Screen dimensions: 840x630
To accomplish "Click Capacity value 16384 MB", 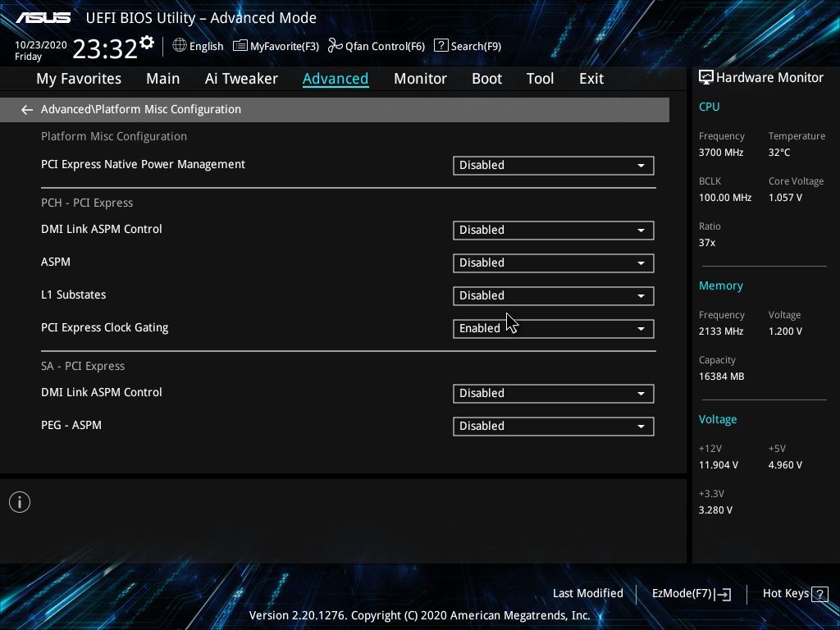I will [721, 377].
